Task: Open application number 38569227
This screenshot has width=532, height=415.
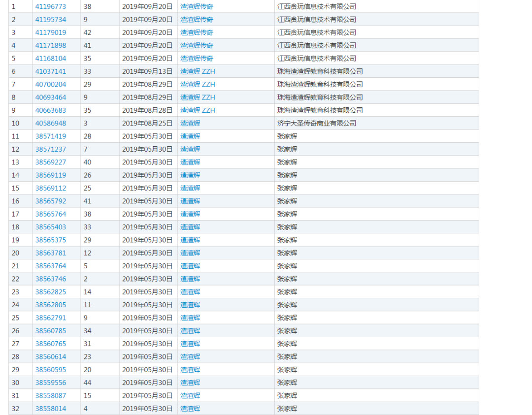Action: tap(51, 162)
